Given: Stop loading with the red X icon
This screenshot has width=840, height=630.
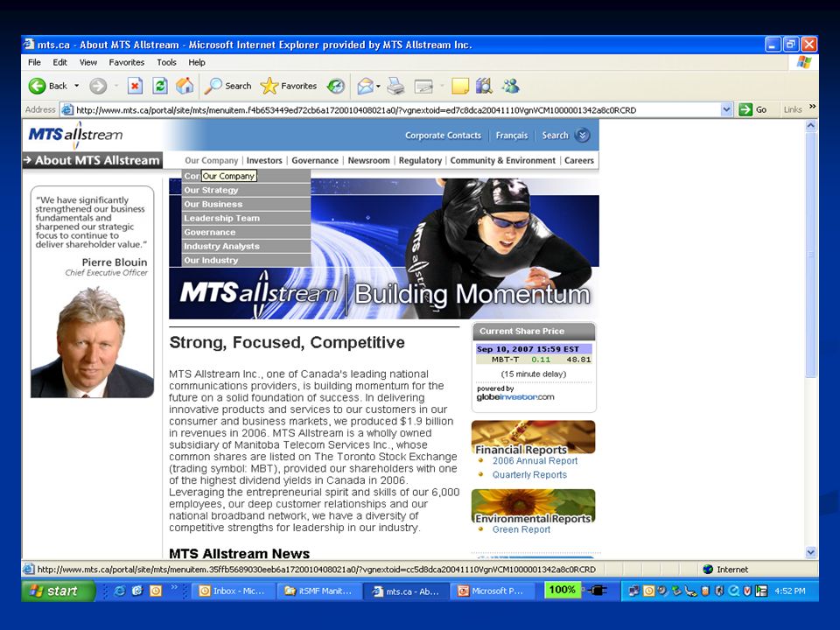Looking at the screenshot, I should [135, 86].
